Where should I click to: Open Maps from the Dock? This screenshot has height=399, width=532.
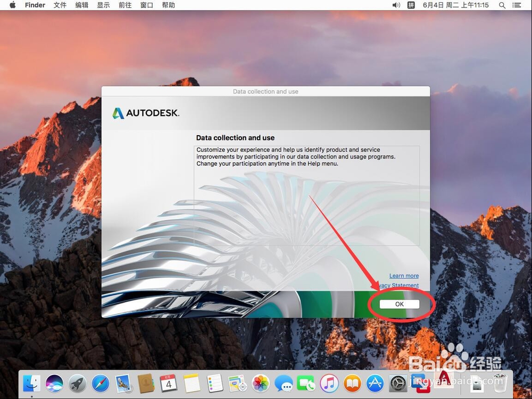click(x=237, y=384)
